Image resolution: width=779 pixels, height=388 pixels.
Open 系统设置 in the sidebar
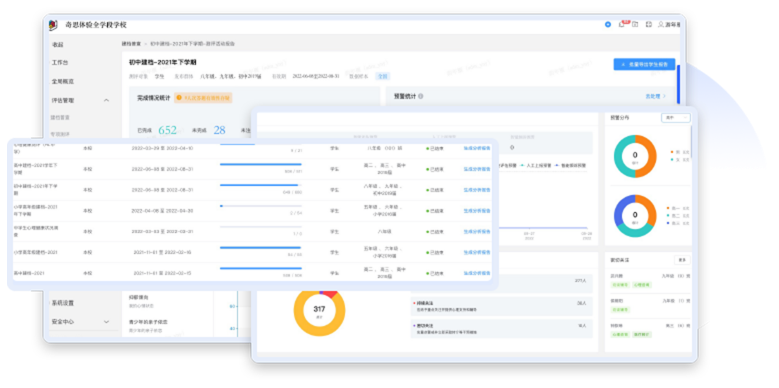(x=63, y=303)
